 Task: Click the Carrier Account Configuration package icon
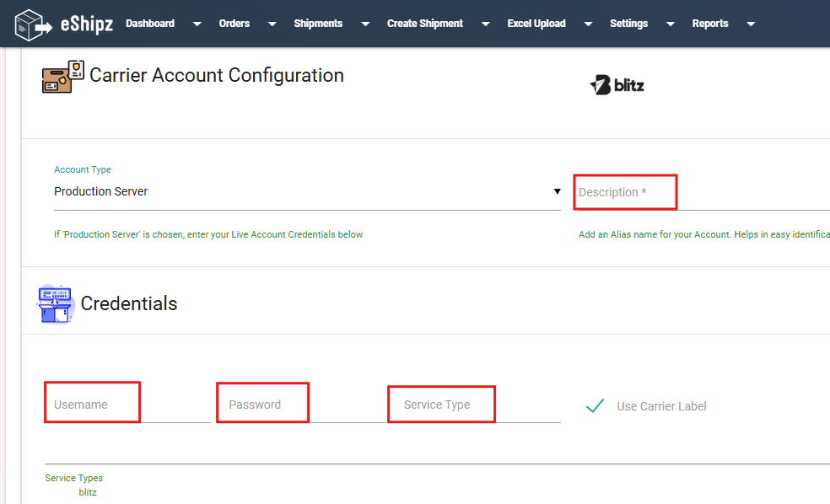point(63,77)
